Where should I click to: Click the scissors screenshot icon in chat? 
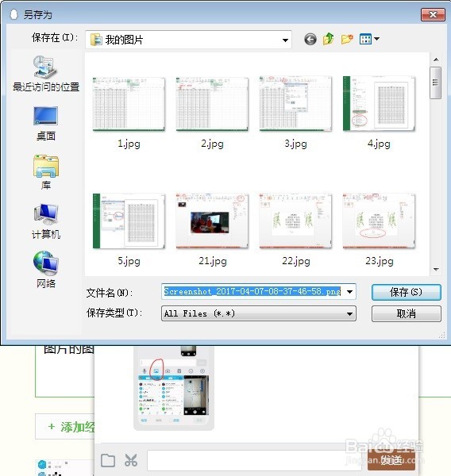point(131,460)
